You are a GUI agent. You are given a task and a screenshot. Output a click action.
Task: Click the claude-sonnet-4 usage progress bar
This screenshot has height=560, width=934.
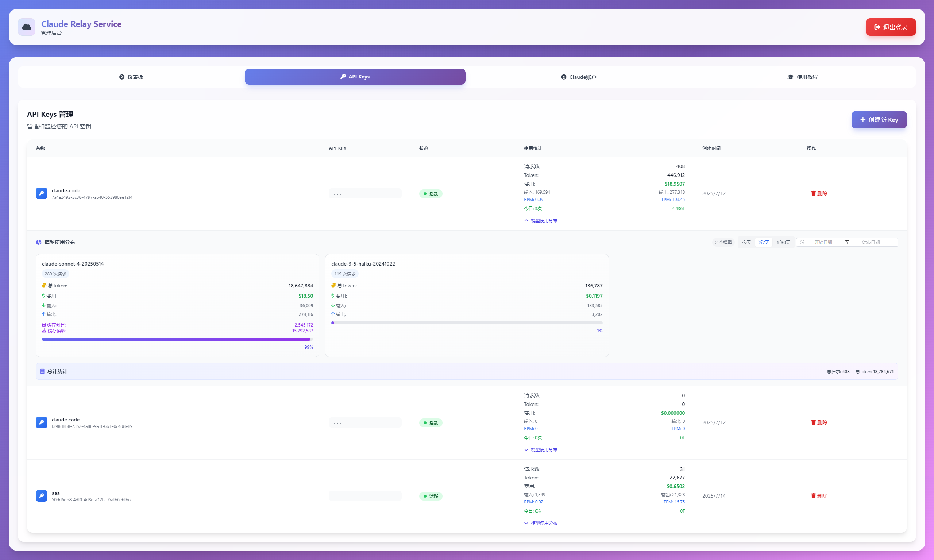point(177,339)
